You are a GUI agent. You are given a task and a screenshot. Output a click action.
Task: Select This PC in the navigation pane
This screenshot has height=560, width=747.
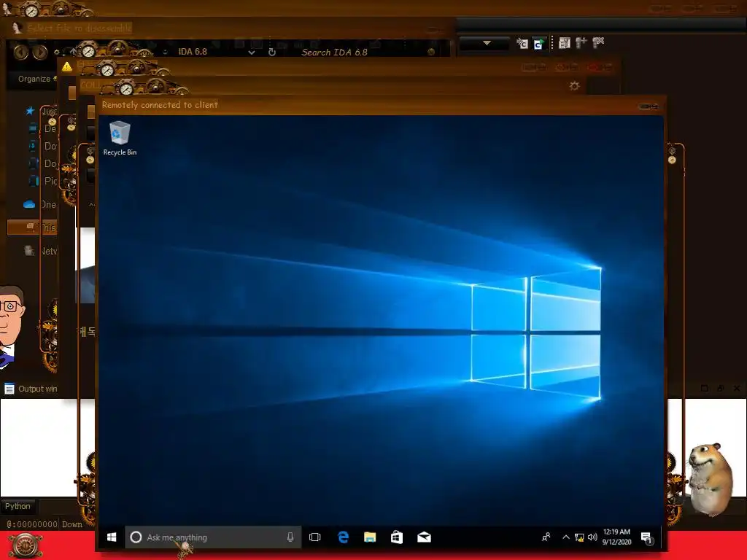pos(31,227)
